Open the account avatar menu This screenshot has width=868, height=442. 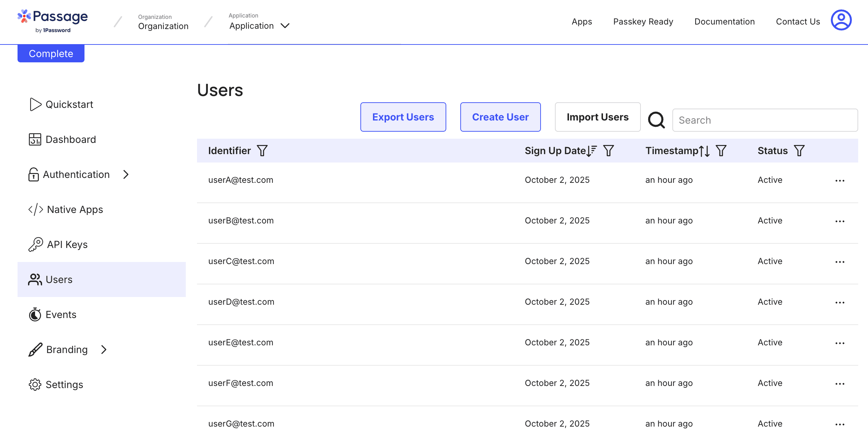click(841, 20)
